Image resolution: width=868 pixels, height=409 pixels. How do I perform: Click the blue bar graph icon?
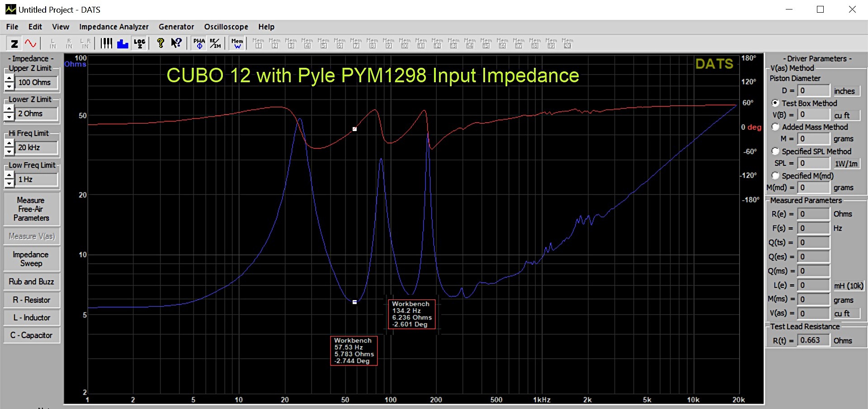pyautogui.click(x=123, y=43)
